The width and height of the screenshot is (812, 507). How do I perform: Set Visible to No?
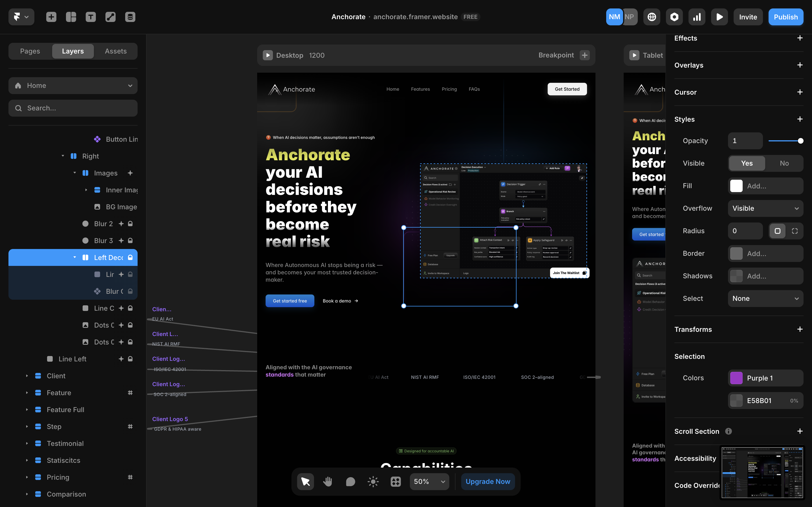784,163
